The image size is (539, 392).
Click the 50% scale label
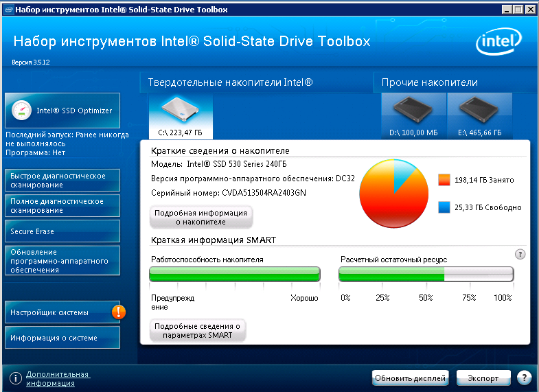pos(426,298)
